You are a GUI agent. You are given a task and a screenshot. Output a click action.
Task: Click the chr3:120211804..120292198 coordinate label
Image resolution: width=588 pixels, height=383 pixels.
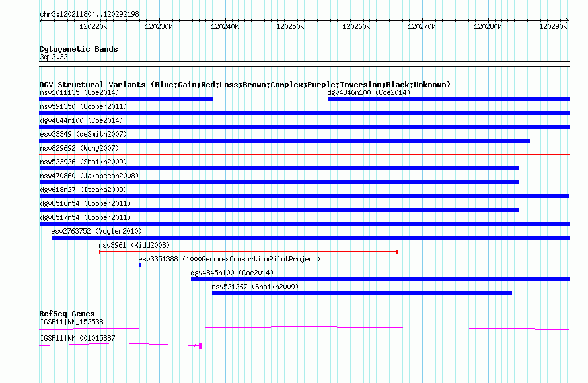(x=89, y=14)
